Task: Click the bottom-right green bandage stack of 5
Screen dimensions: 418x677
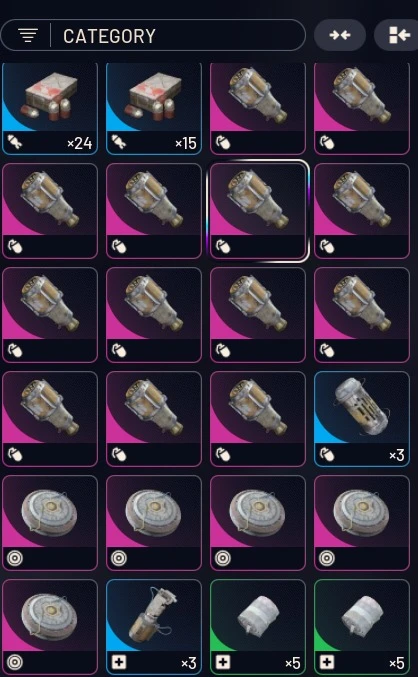Action: (362, 627)
